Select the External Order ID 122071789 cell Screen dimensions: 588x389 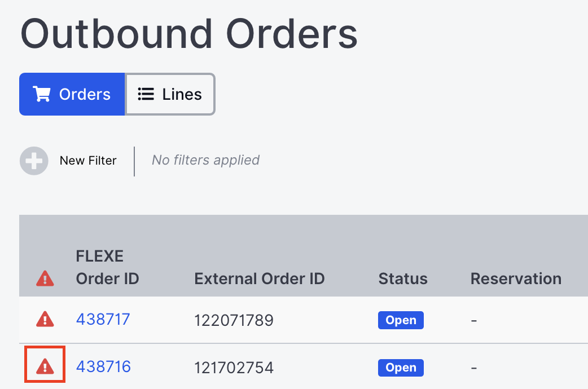234,320
